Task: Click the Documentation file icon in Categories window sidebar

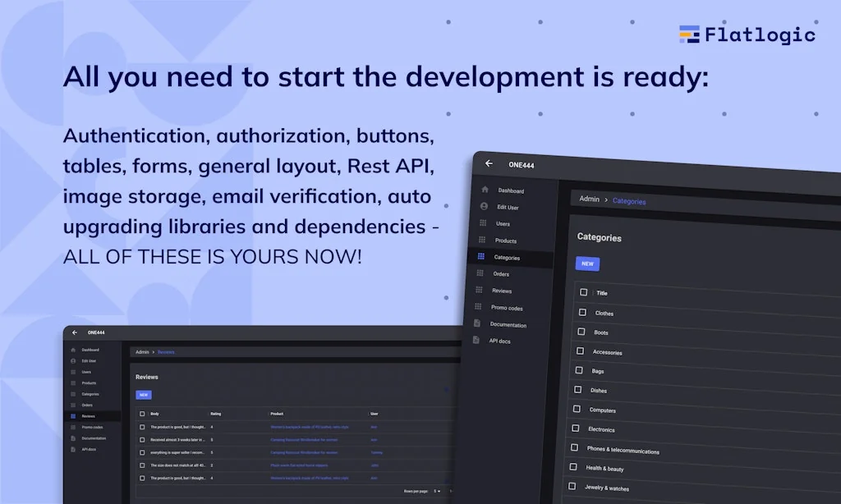Action: [x=477, y=323]
